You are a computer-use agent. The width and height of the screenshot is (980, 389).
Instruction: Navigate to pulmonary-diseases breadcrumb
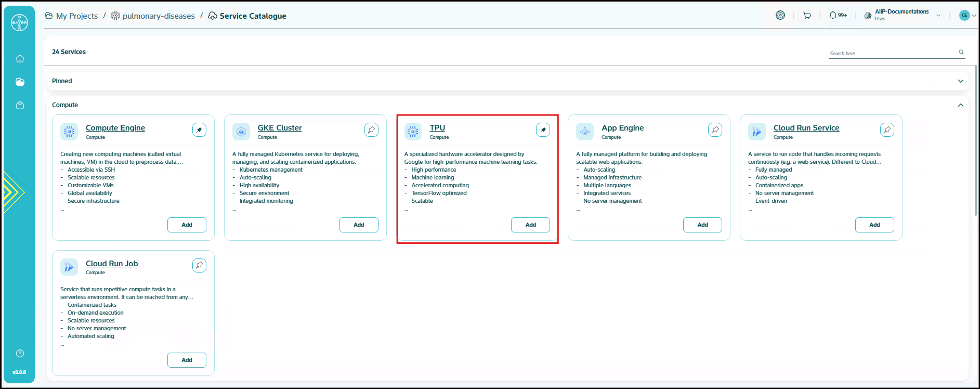click(158, 16)
